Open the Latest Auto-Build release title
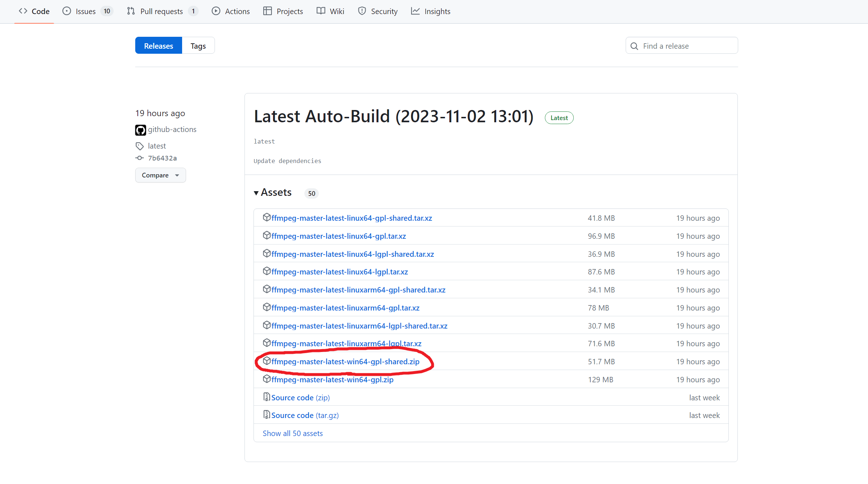This screenshot has height=484, width=868. point(393,116)
